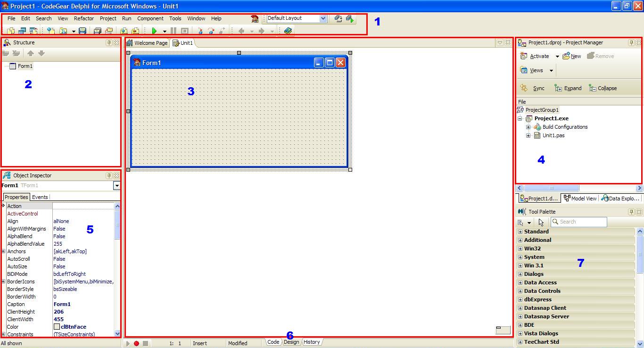Click the Open file folder icon
The height and width of the screenshot is (348, 644).
pos(63,31)
